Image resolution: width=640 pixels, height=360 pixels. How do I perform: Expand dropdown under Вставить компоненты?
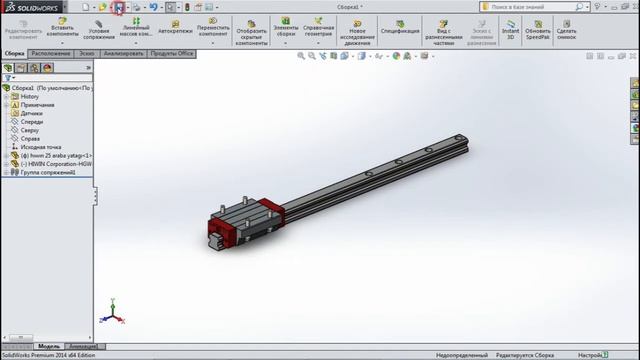pyautogui.click(x=62, y=43)
